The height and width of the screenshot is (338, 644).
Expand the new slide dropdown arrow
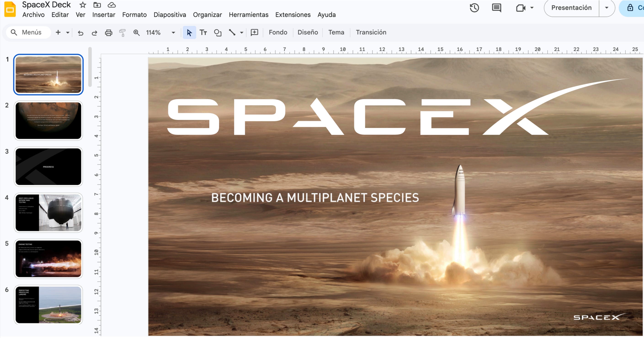pyautogui.click(x=67, y=33)
